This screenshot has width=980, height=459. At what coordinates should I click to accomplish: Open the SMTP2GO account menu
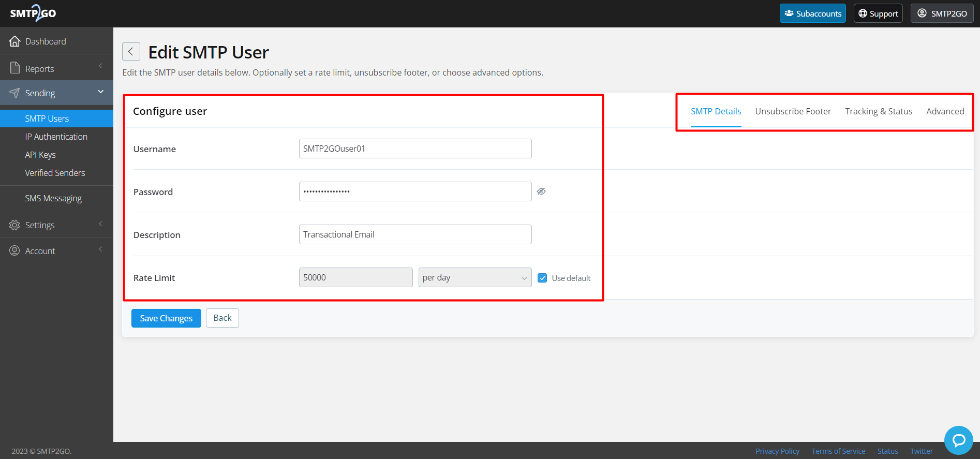coord(942,13)
